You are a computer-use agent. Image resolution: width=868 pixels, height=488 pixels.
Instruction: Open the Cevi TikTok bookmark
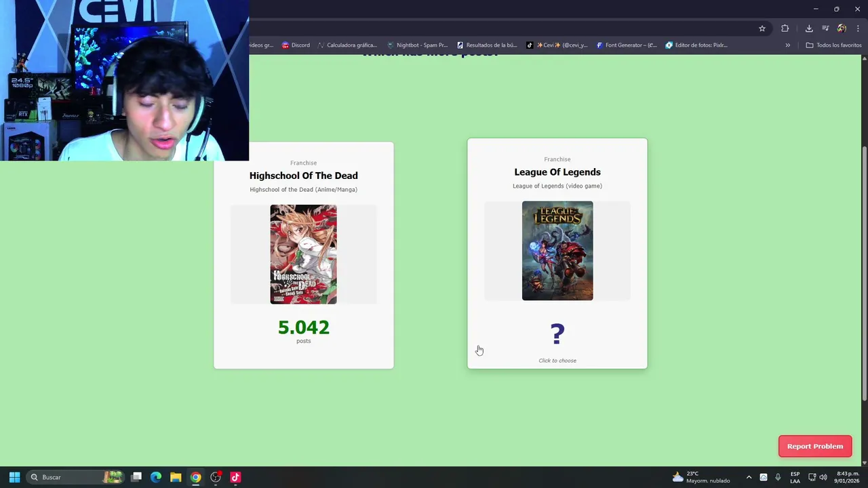[x=557, y=45]
